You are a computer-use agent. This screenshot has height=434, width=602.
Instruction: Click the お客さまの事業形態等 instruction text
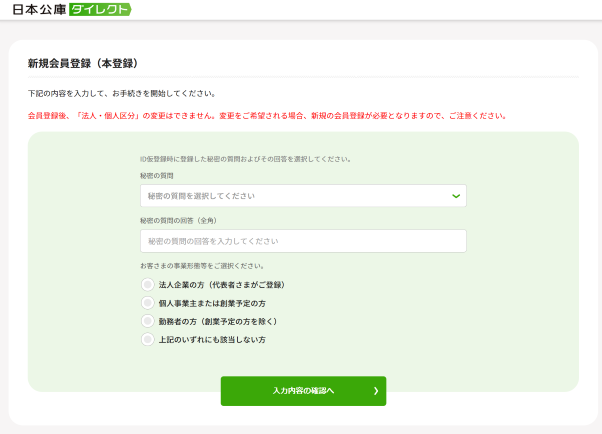pyautogui.click(x=202, y=266)
